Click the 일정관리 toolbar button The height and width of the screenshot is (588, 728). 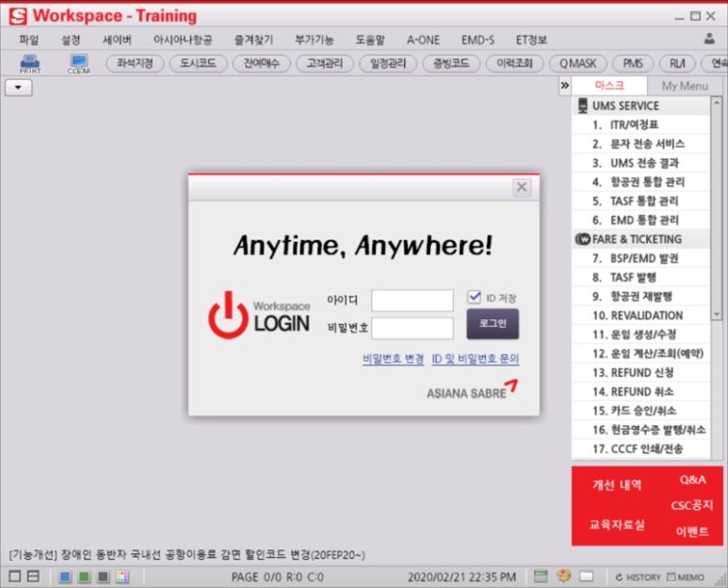(388, 64)
